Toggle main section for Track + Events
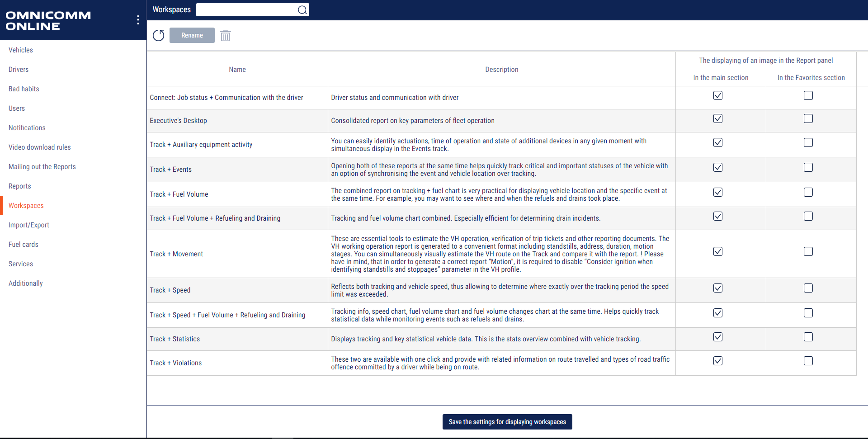This screenshot has height=439, width=868. pyautogui.click(x=718, y=167)
